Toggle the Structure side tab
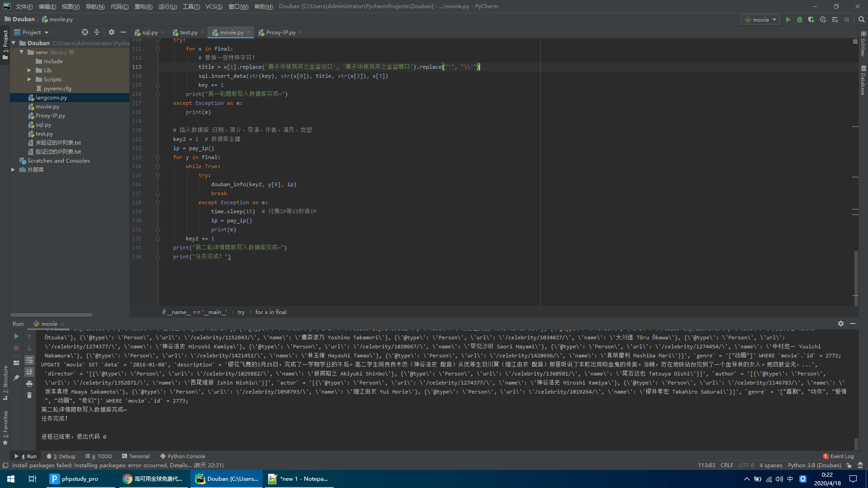 click(5, 382)
